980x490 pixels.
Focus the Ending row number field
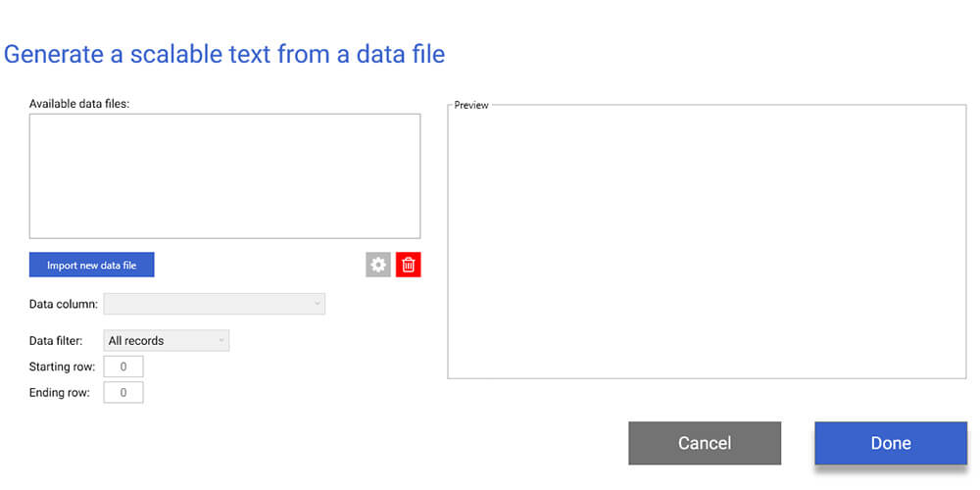point(123,393)
